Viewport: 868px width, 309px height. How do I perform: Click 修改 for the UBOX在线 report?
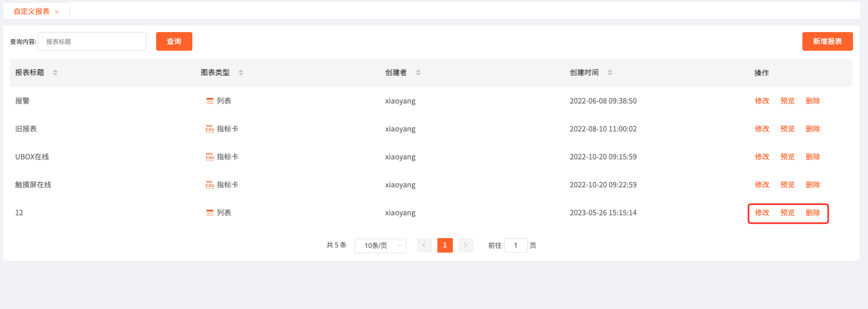[762, 157]
